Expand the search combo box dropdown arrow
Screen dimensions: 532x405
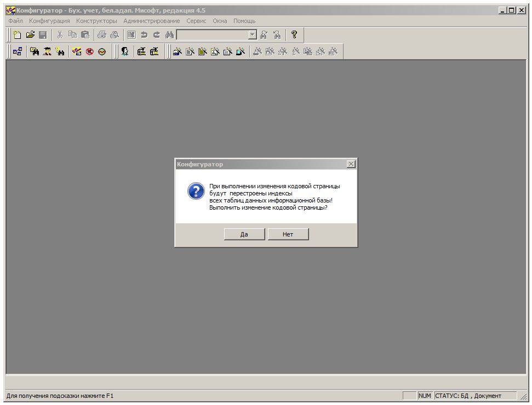coord(252,35)
